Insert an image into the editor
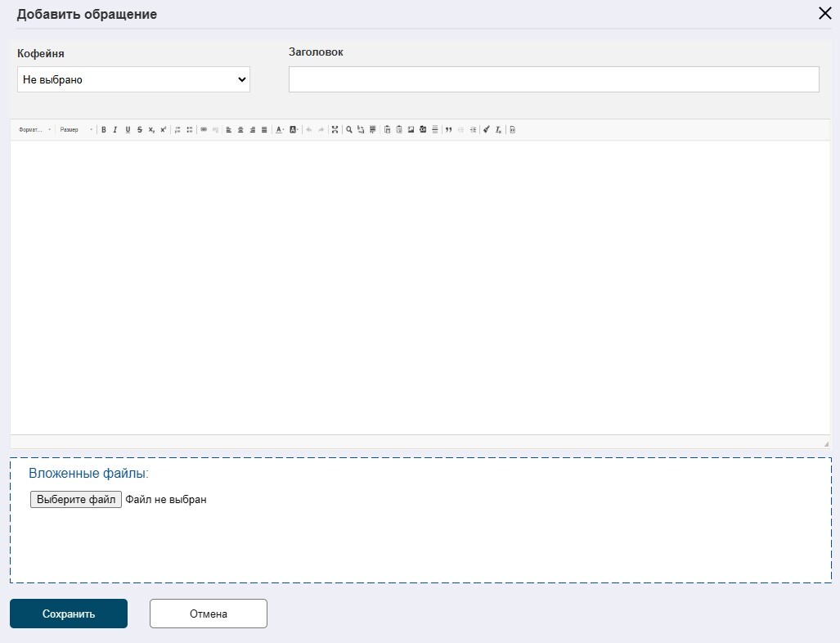Viewport: 840px width, 643px height. [411, 130]
